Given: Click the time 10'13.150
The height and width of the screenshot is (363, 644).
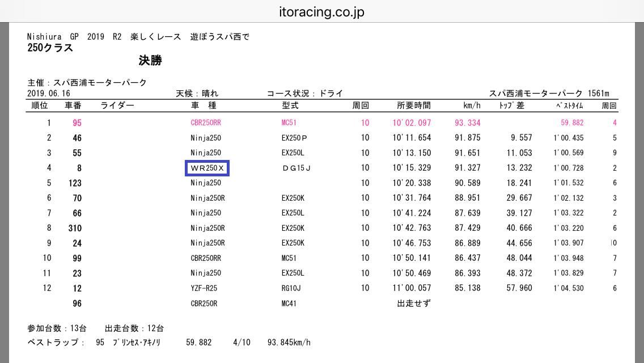Looking at the screenshot, I should (x=412, y=153).
